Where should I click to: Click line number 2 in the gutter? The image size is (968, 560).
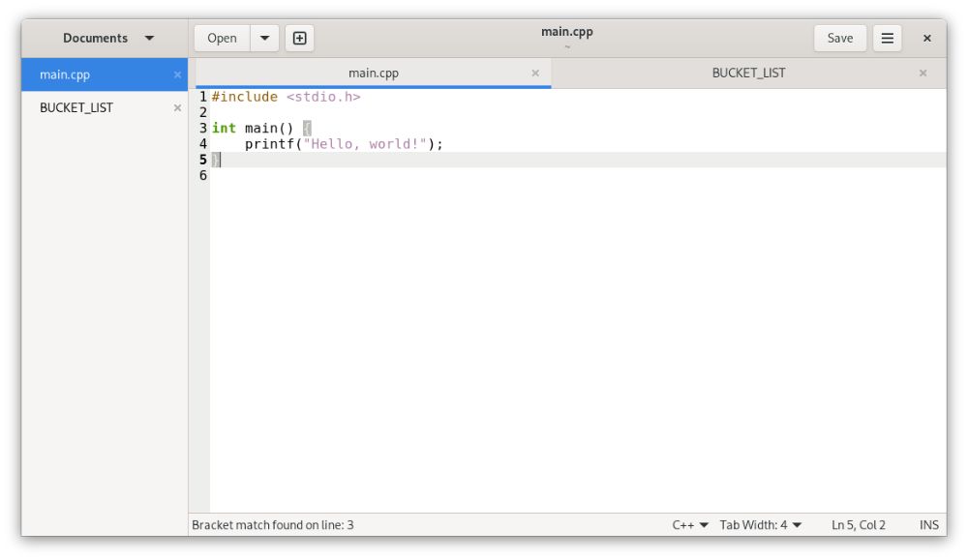pyautogui.click(x=202, y=112)
